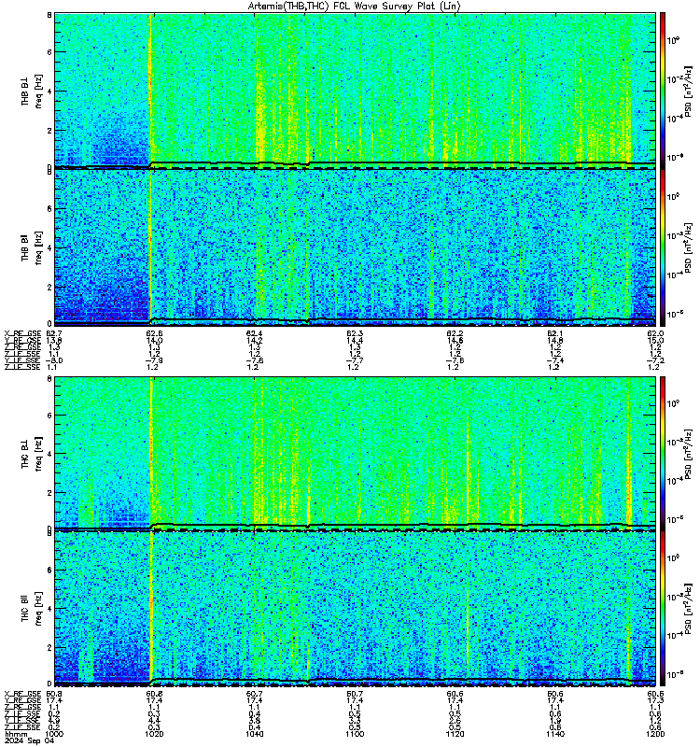The height and width of the screenshot is (747, 700).
Task: Click the color bar of the THC B∥ panel
Action: (x=663, y=608)
